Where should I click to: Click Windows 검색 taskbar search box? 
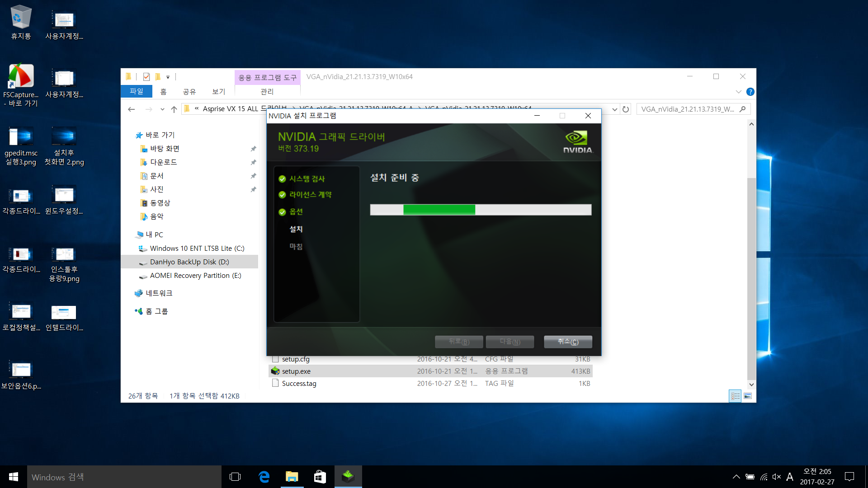[x=124, y=477]
